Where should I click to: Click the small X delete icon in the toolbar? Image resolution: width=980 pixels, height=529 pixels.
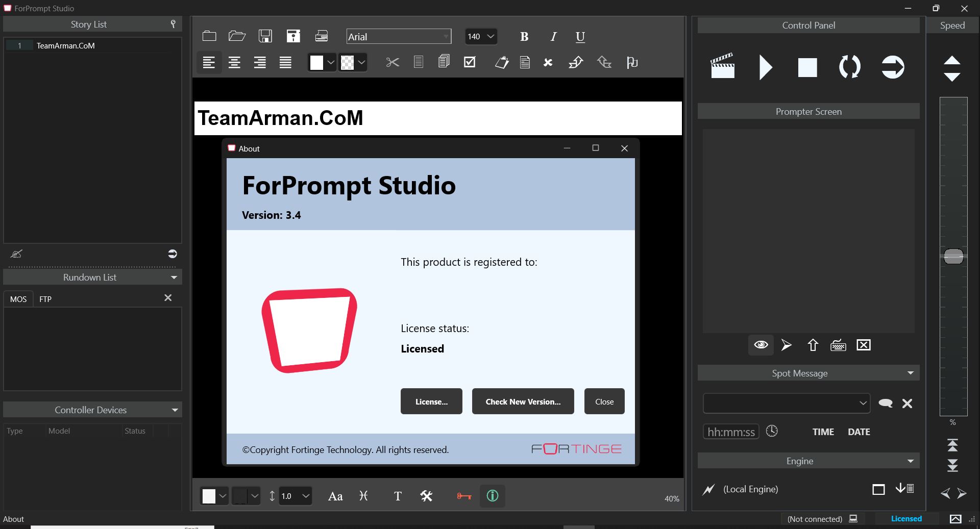[x=548, y=63]
